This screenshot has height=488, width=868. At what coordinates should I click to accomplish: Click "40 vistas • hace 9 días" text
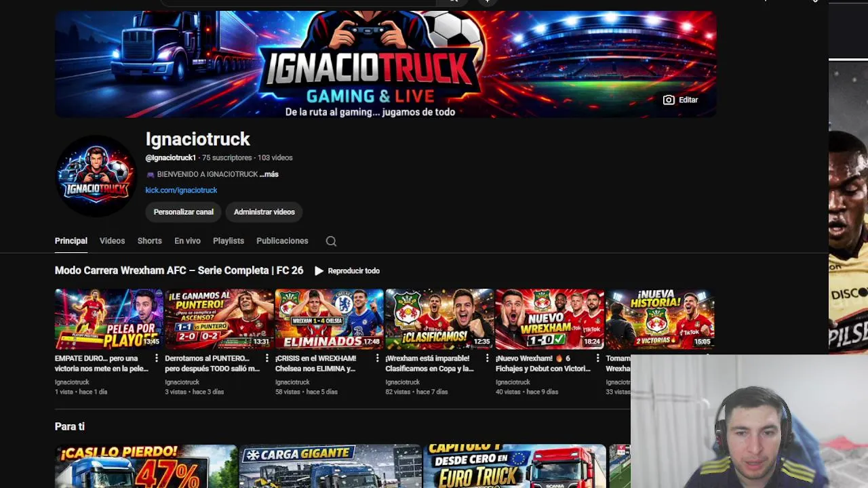(527, 392)
